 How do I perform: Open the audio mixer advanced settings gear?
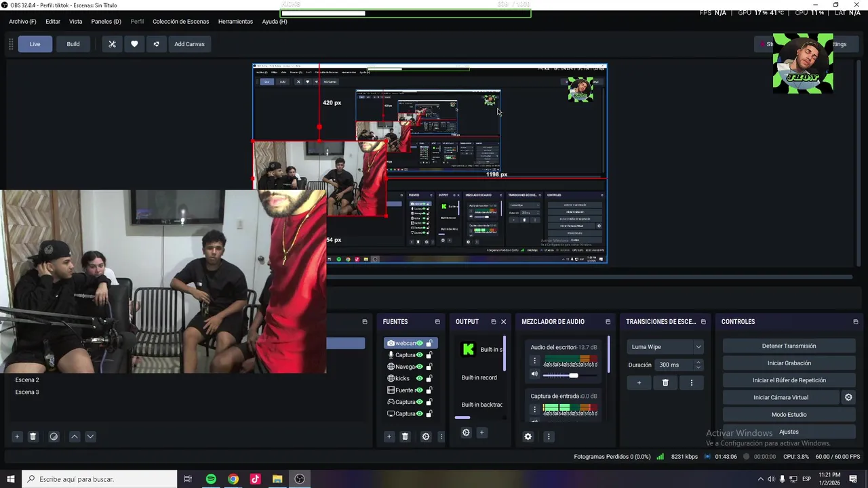click(528, 436)
